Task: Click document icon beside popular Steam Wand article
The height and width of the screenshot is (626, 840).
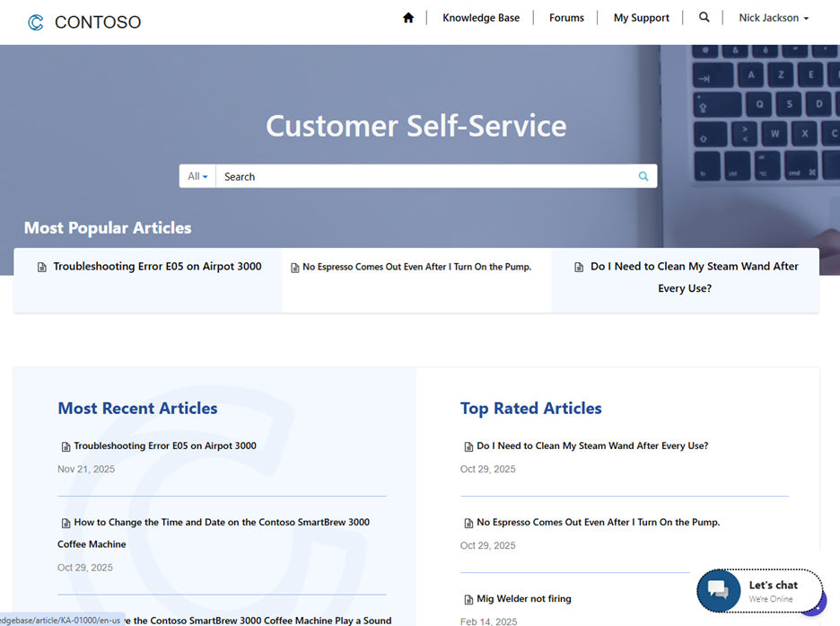Action: click(x=579, y=267)
